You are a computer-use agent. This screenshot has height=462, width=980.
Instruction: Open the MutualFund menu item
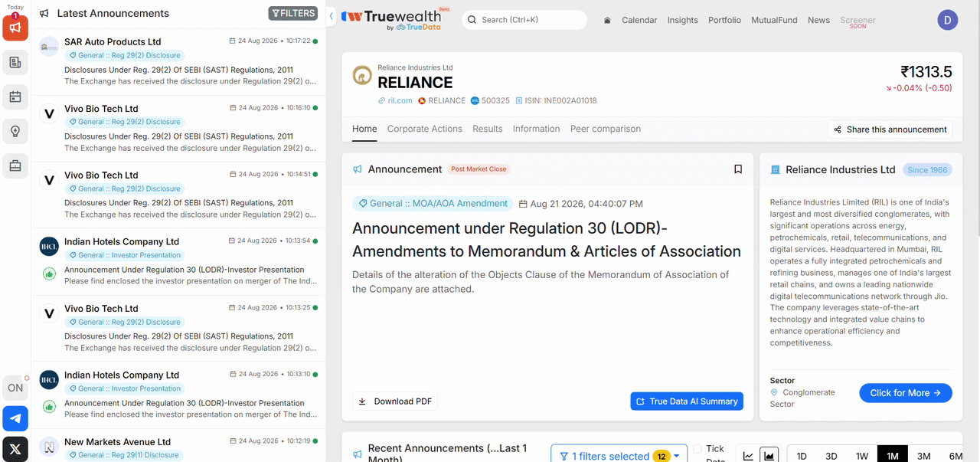[774, 21]
